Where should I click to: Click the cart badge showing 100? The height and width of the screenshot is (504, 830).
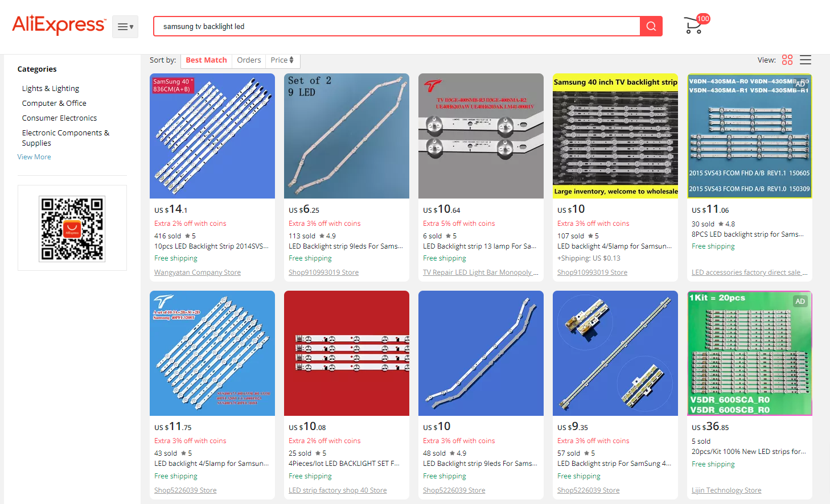pos(704,19)
